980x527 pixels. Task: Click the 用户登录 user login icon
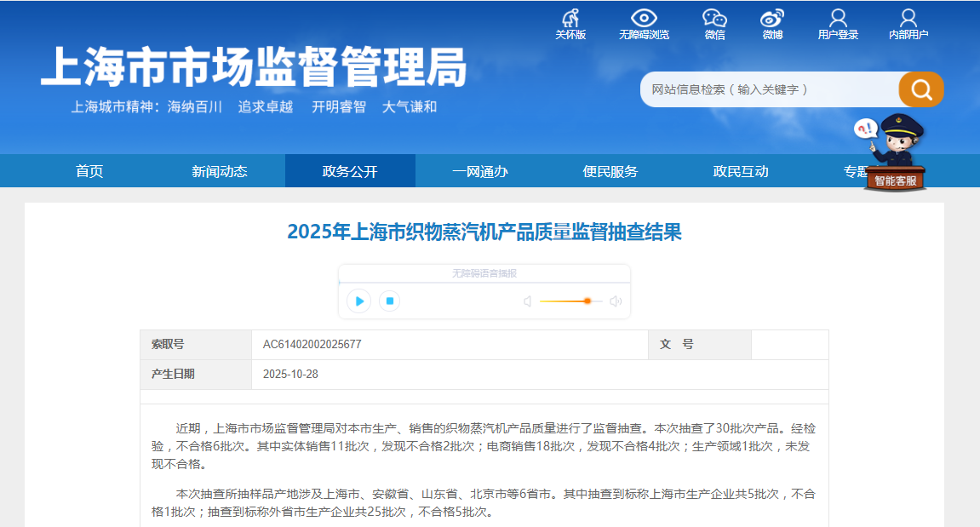[x=838, y=23]
